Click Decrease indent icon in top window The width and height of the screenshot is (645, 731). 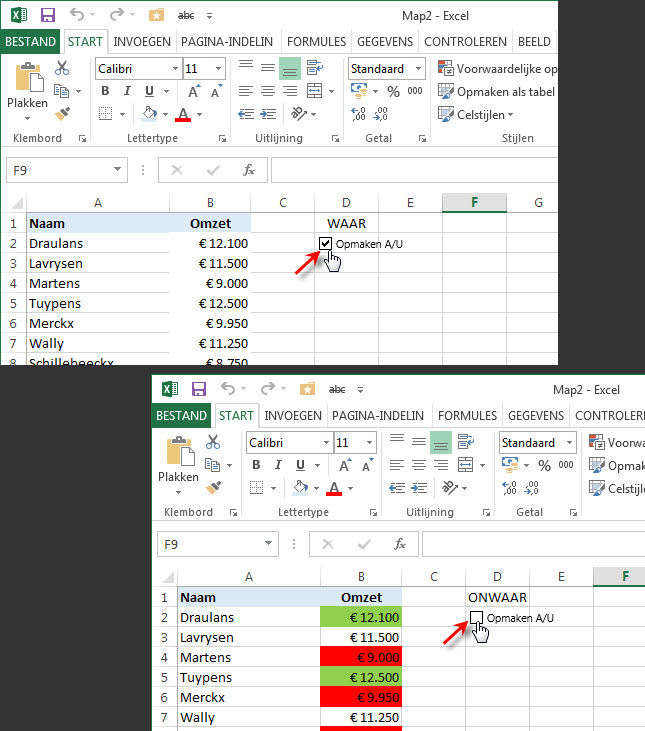click(x=246, y=113)
